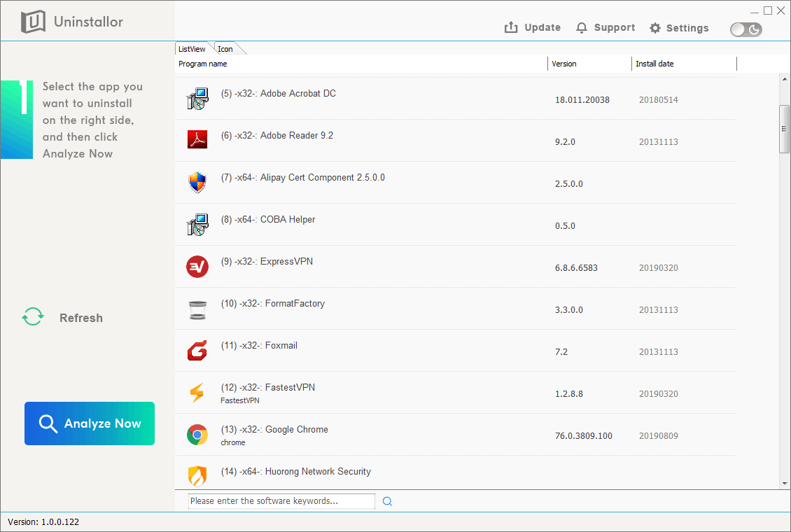
Task: Click the scrollbar down arrow
Action: coord(785,483)
